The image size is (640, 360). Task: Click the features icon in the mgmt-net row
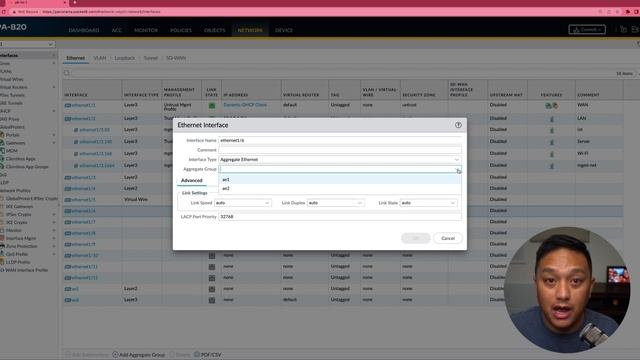pyautogui.click(x=552, y=166)
